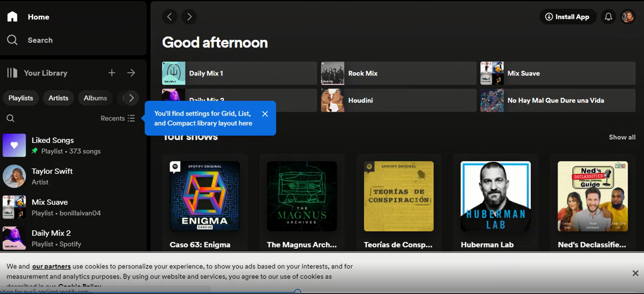Click the Home label in sidebar
Screen dimensions: 644x294
pyautogui.click(x=38, y=17)
